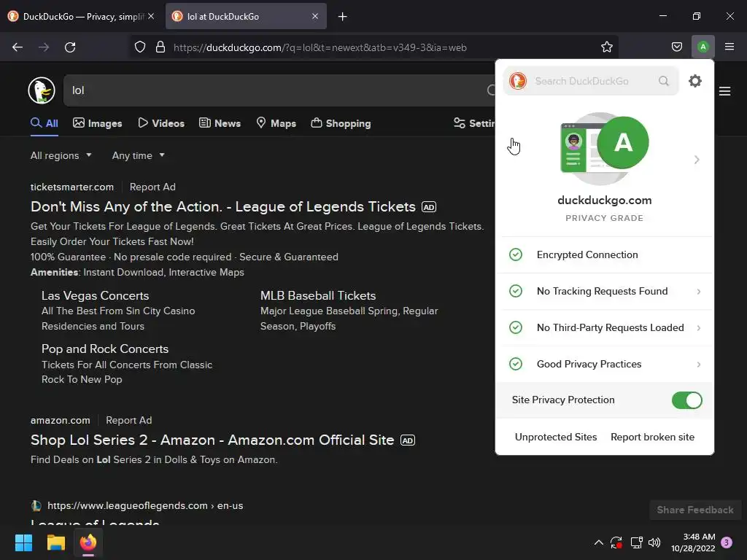Click the DuckDuckGo duck logo on the page
747x560 pixels.
coord(42,90)
